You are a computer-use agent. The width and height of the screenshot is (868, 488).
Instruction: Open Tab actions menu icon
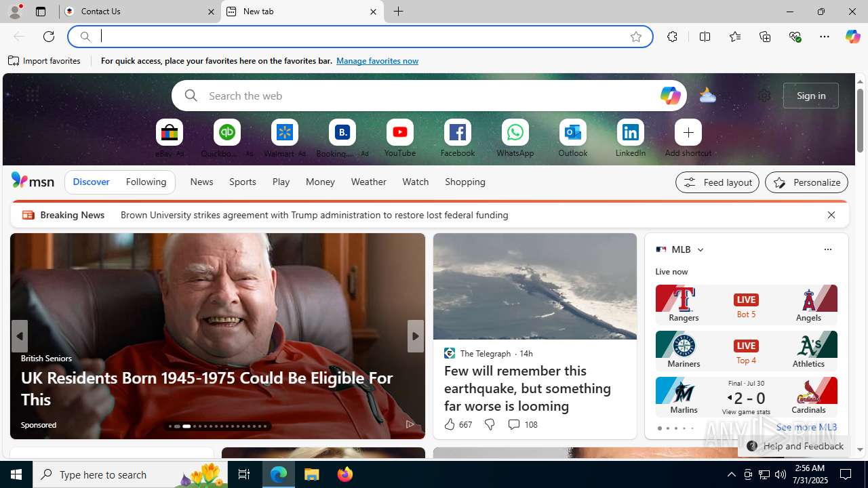click(41, 12)
